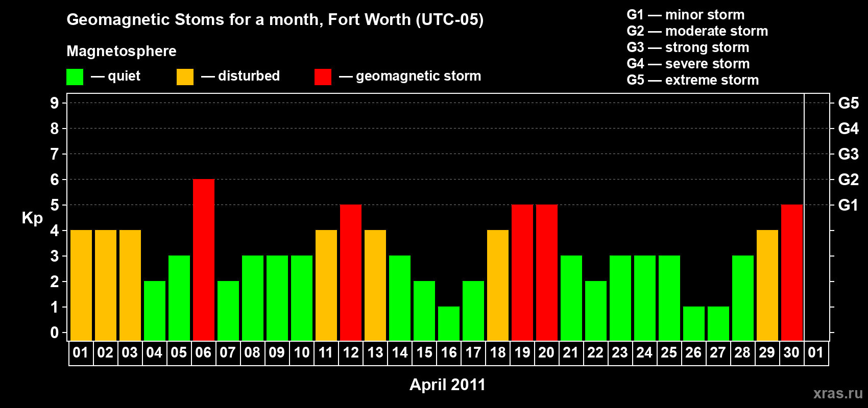Image resolution: width=868 pixels, height=408 pixels.
Task: Click the orange bar for day 13
Action: [375, 285]
